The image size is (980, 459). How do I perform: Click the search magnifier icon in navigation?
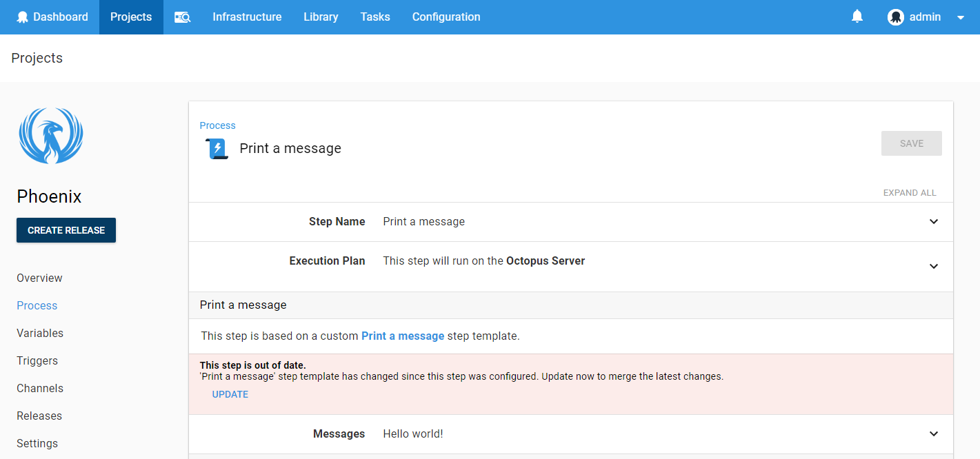[182, 17]
